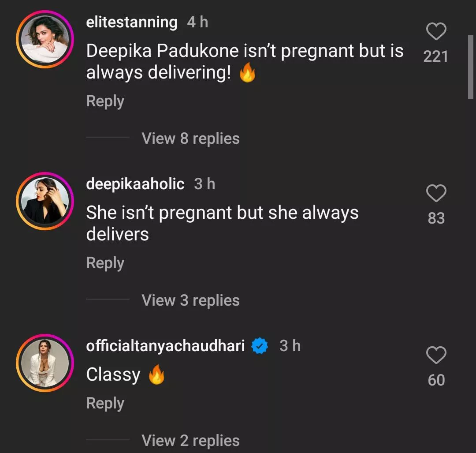The width and height of the screenshot is (476, 453).
Task: Open deepikaaholic's profile picture
Action: [45, 201]
